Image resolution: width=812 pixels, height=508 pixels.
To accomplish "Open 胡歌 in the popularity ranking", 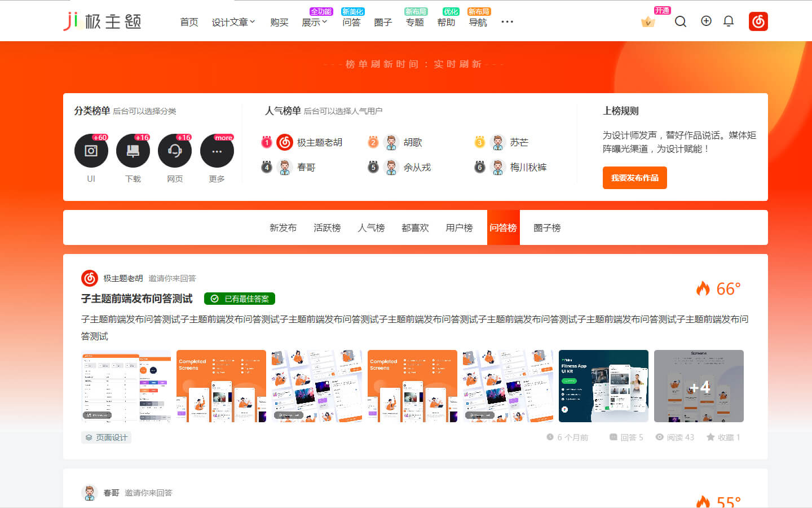I will (x=412, y=143).
